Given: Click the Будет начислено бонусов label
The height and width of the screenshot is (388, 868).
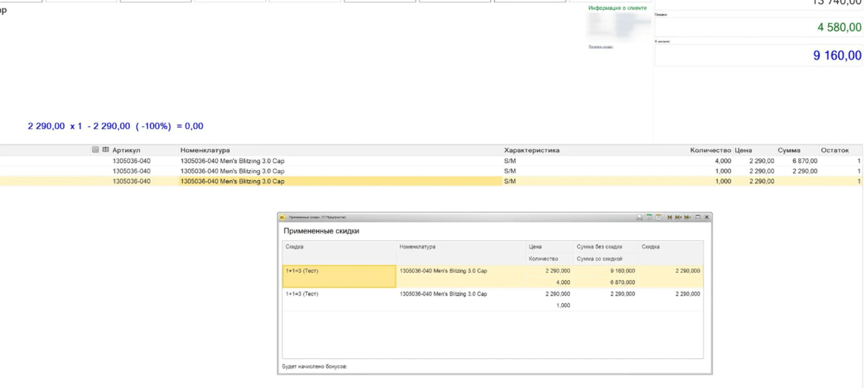Looking at the screenshot, I should tap(315, 367).
